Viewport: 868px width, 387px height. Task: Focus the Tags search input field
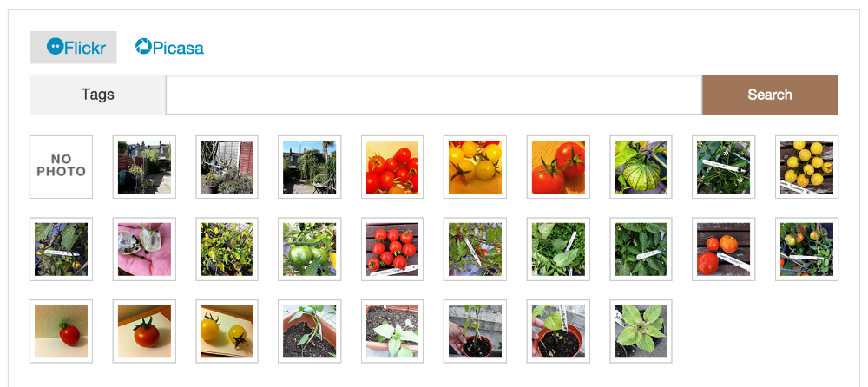(434, 95)
